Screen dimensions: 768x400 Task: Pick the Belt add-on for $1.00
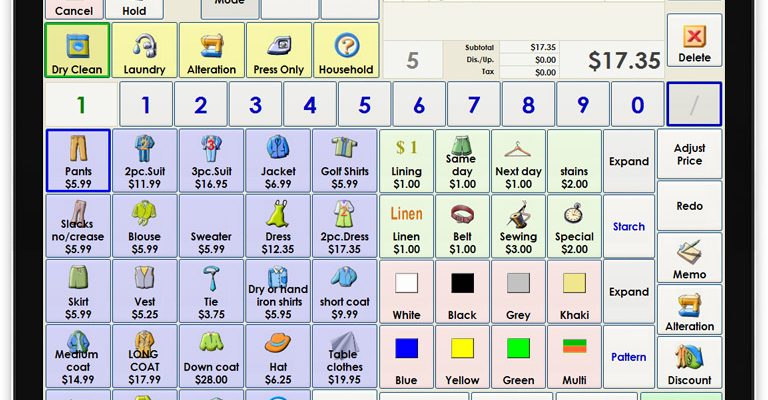462,226
